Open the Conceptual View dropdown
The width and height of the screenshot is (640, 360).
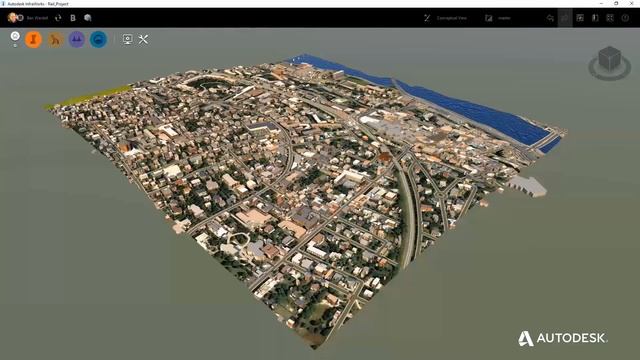[x=451, y=18]
